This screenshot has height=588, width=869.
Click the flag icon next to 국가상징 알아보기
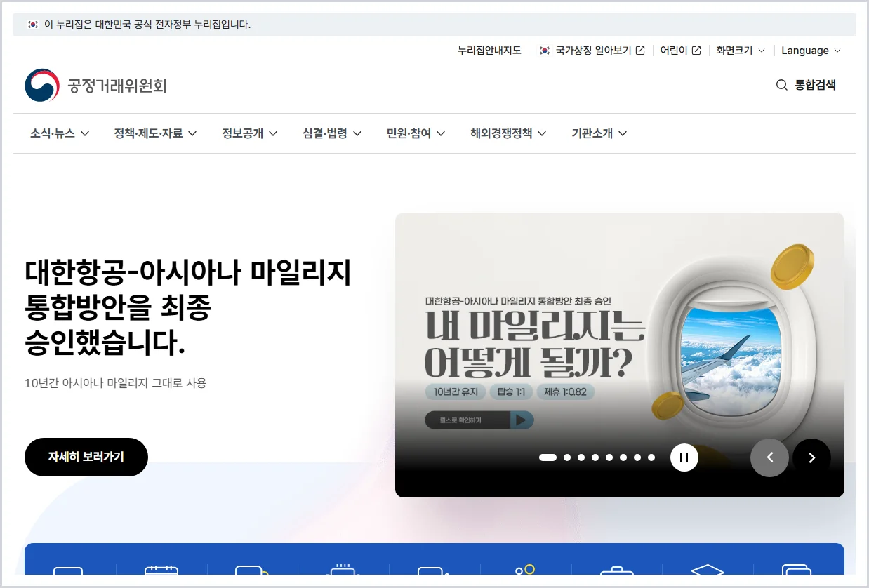(x=544, y=51)
